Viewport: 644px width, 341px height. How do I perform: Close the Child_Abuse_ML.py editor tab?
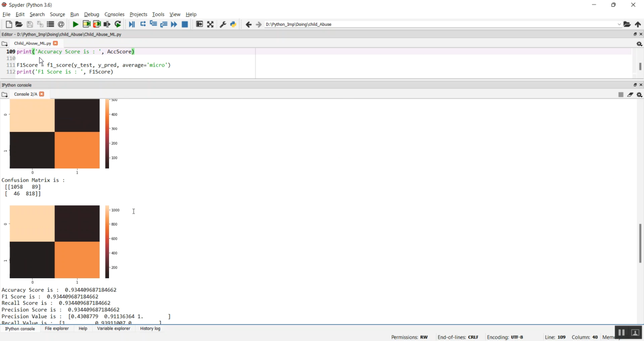(55, 43)
